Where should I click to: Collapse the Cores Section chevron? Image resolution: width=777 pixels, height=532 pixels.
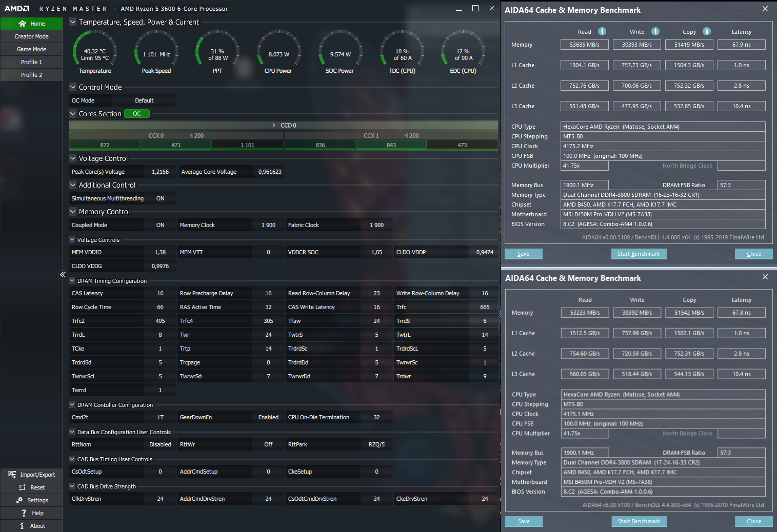73,114
